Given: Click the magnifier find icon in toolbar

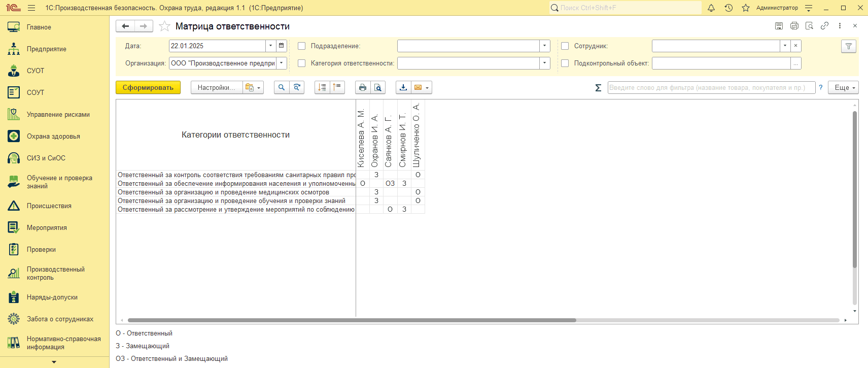Looking at the screenshot, I should point(282,87).
